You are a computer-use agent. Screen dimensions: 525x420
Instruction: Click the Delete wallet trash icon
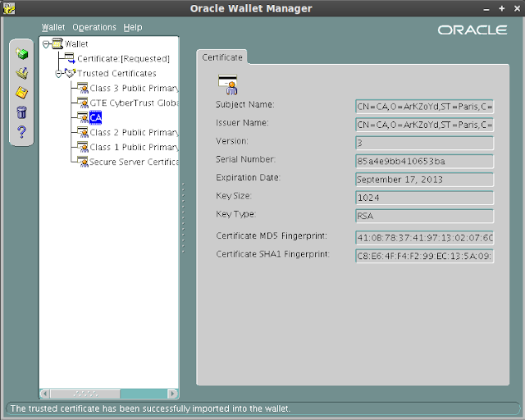(22, 112)
